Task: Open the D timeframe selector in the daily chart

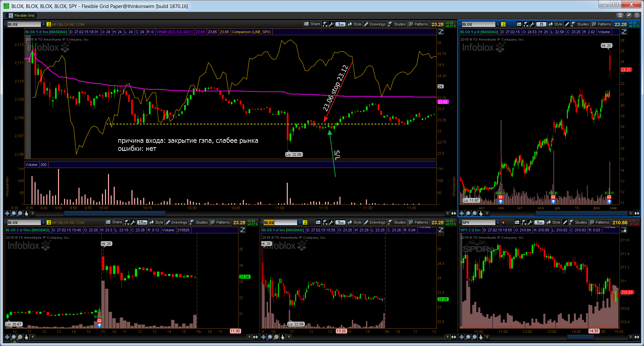Action: click(x=541, y=24)
